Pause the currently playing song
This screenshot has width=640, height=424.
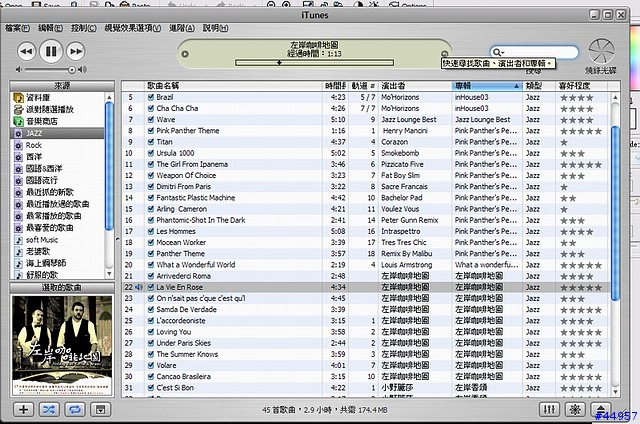tap(51, 51)
